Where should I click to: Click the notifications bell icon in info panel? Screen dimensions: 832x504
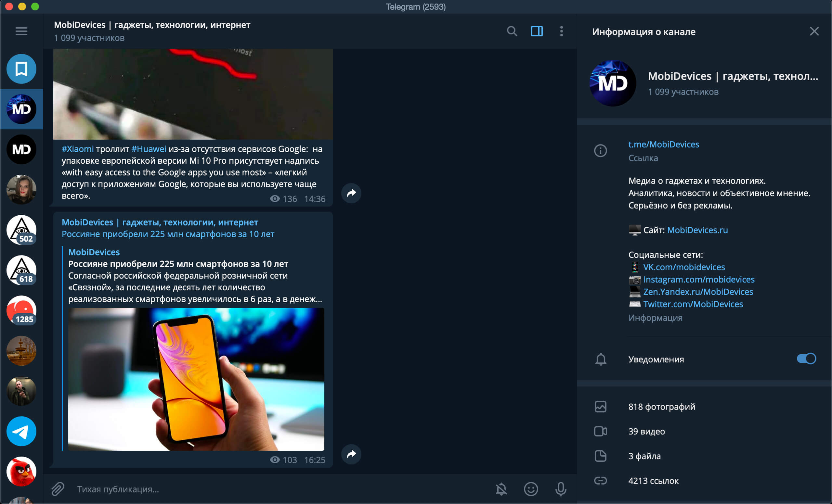(601, 359)
